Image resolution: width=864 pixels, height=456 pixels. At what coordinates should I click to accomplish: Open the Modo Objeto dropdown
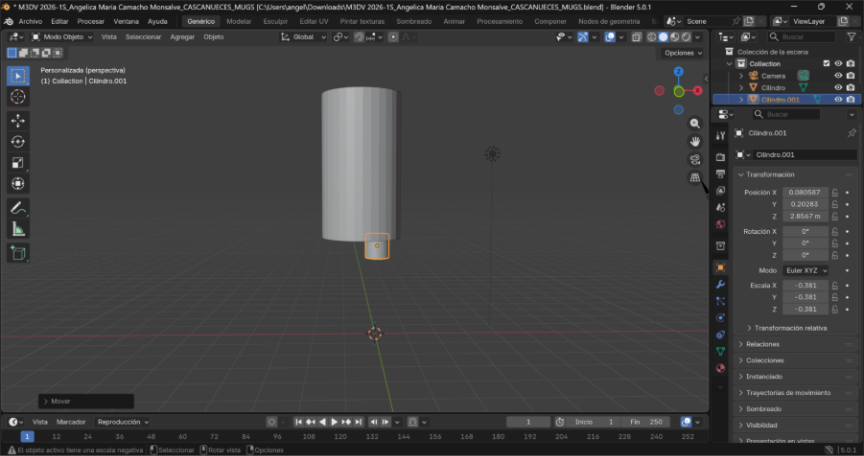(x=60, y=37)
